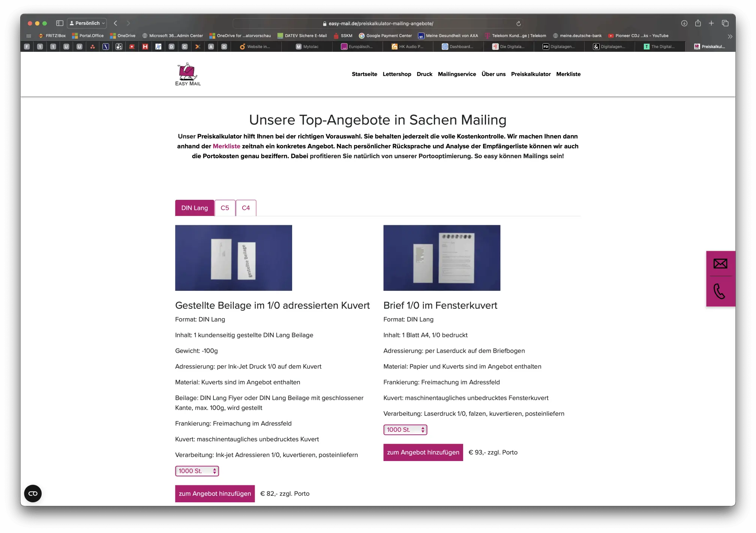Open the 1000 St. dropdown for Brief 1/0
Image resolution: width=756 pixels, height=533 pixels.
405,430
